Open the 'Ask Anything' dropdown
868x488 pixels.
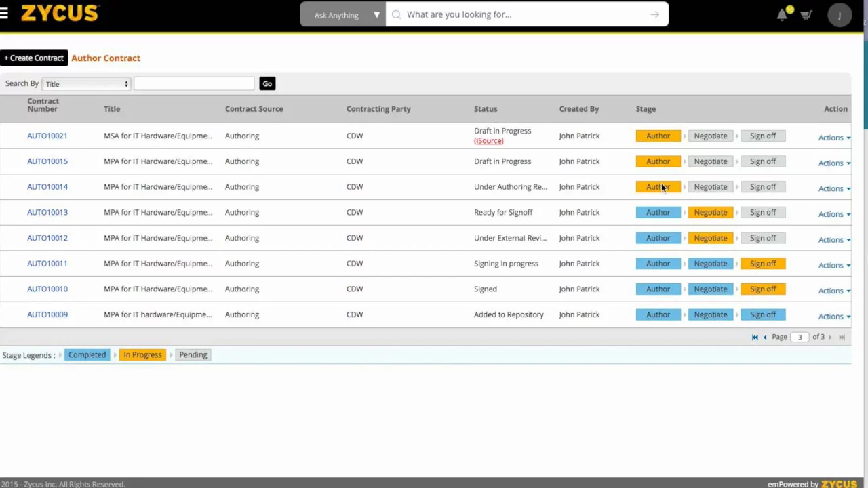(342, 14)
